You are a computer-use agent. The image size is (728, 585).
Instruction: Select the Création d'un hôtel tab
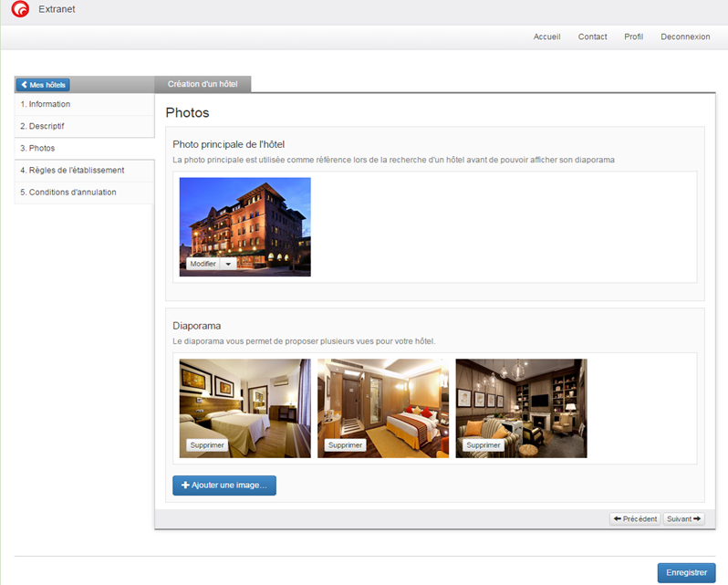pos(203,84)
